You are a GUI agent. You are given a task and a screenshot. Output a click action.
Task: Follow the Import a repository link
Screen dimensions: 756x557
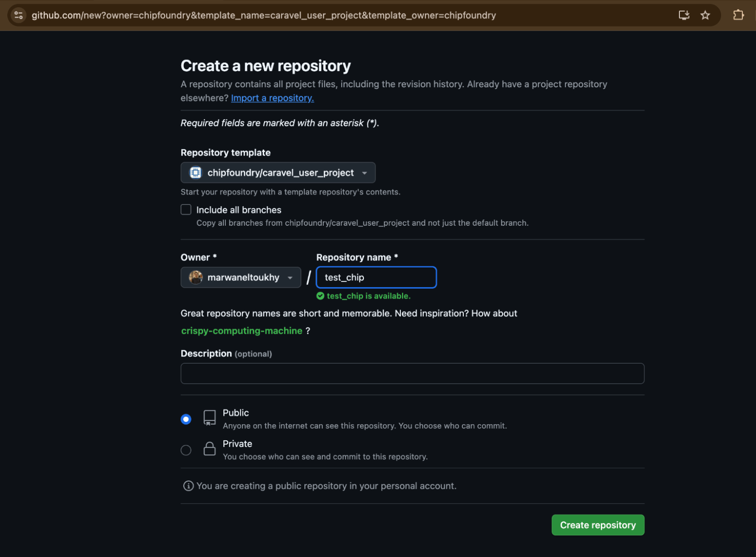[x=272, y=98]
